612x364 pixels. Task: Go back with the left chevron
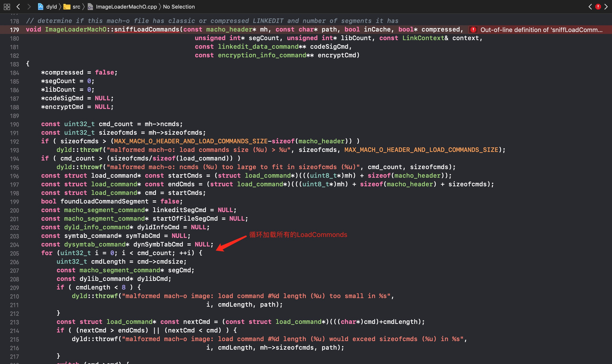[x=18, y=7]
